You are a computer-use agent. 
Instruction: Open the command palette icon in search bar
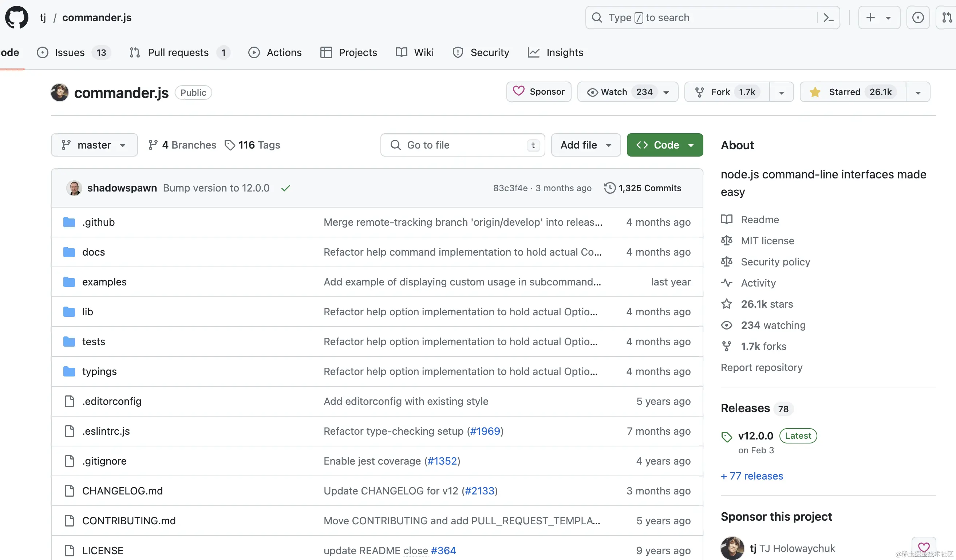[x=828, y=17]
